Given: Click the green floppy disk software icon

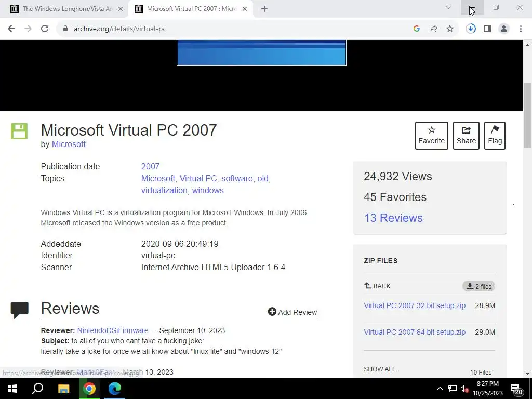Looking at the screenshot, I should coord(19,131).
